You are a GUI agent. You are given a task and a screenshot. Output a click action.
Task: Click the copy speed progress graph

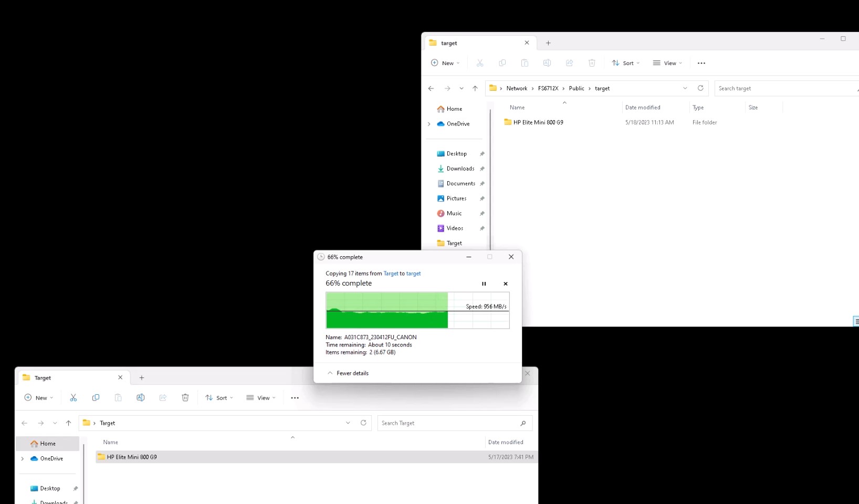(417, 310)
